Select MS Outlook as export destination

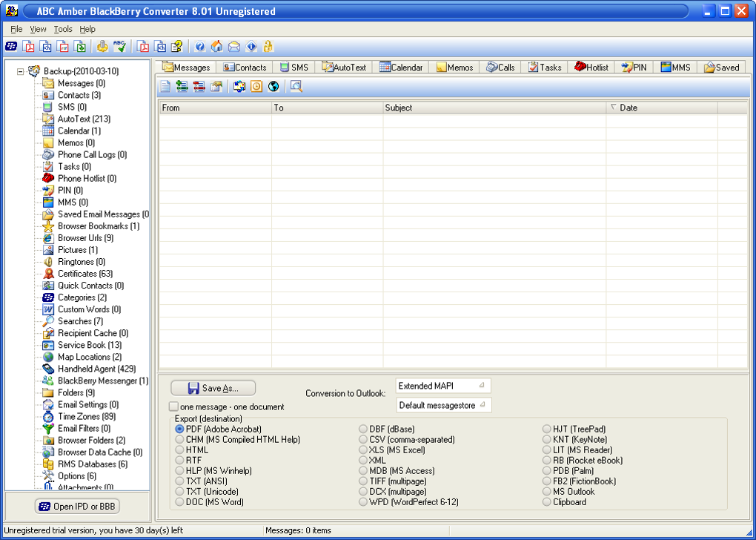coord(547,492)
